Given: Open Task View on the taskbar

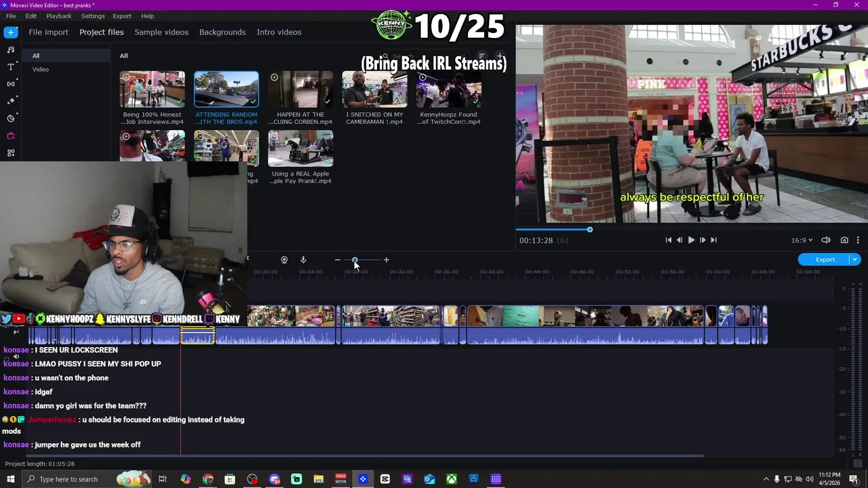Looking at the screenshot, I should pos(163,479).
